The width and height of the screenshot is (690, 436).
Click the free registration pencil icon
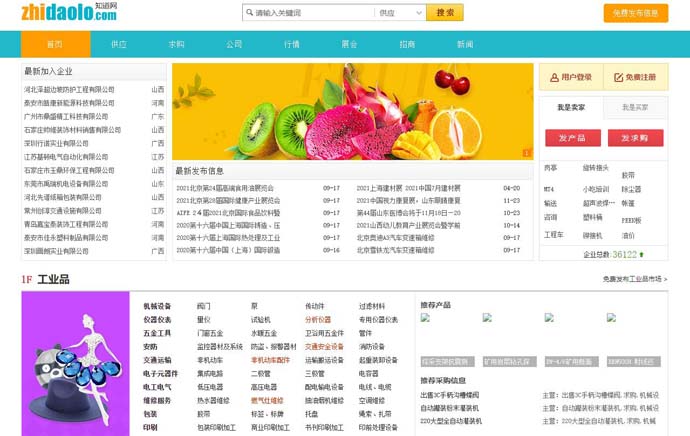(618, 77)
